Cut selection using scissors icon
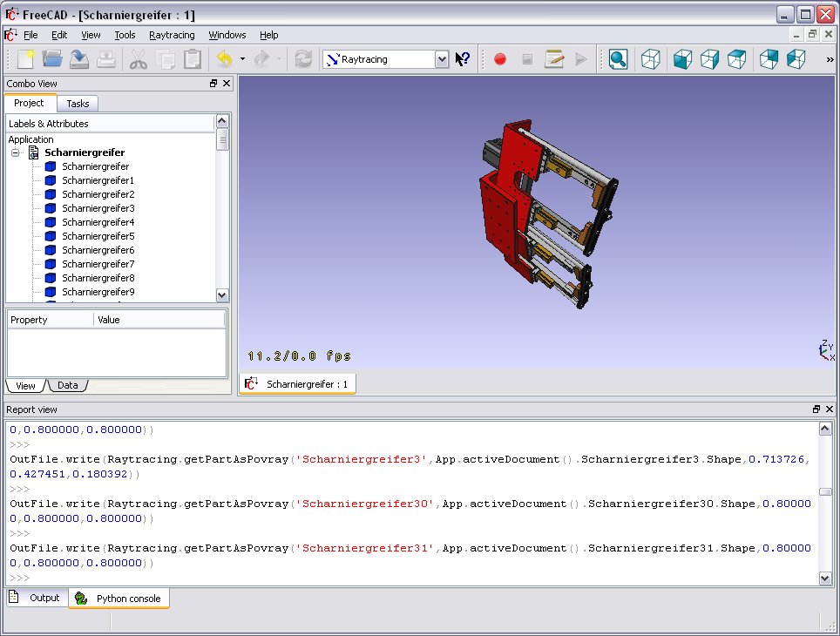The height and width of the screenshot is (636, 840). 139,59
